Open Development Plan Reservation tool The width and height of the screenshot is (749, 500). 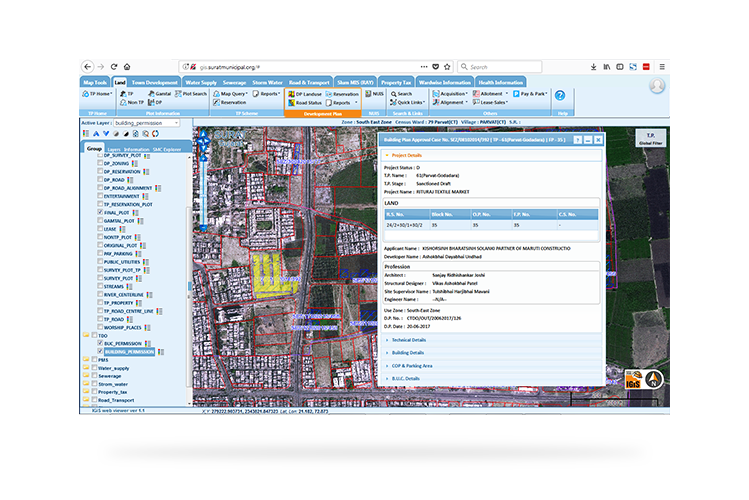342,94
